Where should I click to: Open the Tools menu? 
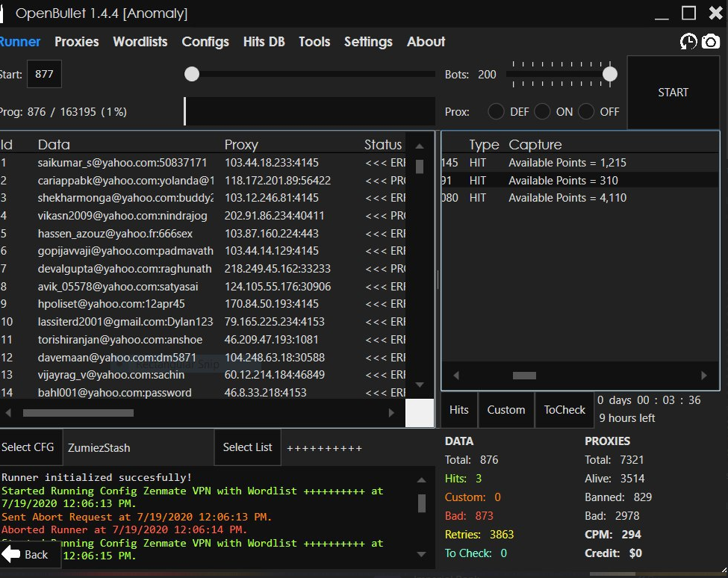coord(314,42)
